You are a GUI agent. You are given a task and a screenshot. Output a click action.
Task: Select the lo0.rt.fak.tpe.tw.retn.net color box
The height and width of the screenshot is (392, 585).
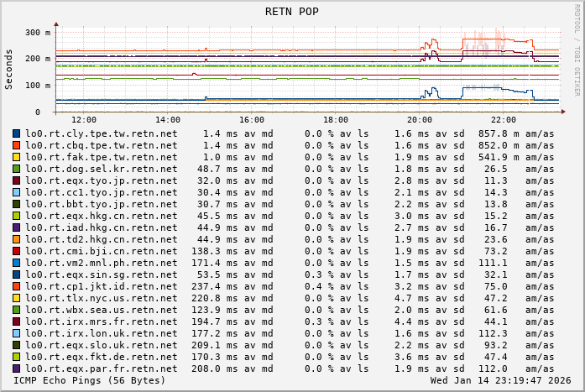[17, 157]
